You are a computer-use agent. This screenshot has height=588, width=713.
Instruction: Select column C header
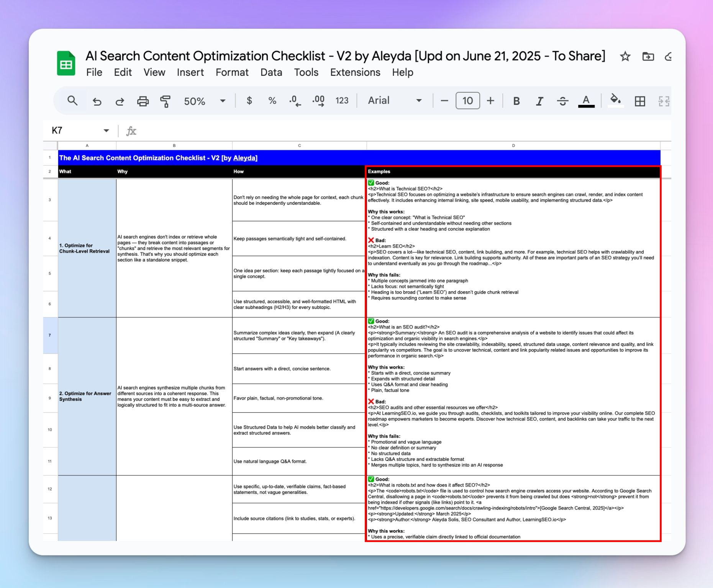point(299,145)
